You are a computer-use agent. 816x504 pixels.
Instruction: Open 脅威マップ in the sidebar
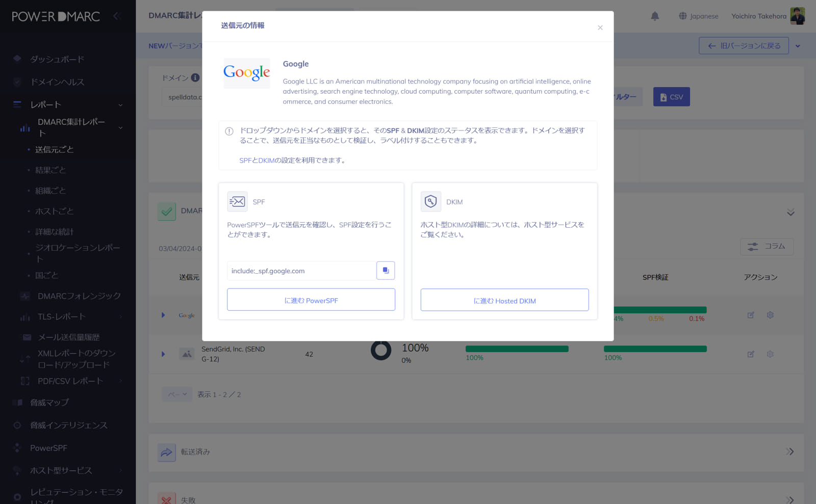click(49, 403)
